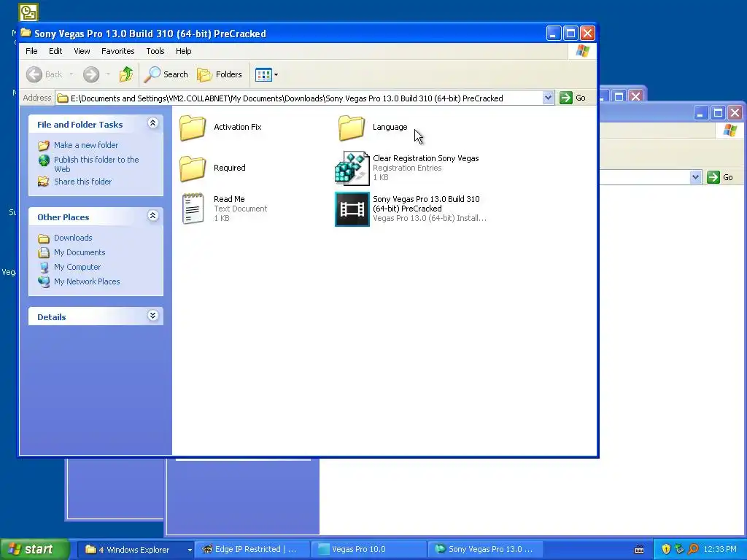Go up one folder level
The image size is (747, 560).
tap(126, 74)
